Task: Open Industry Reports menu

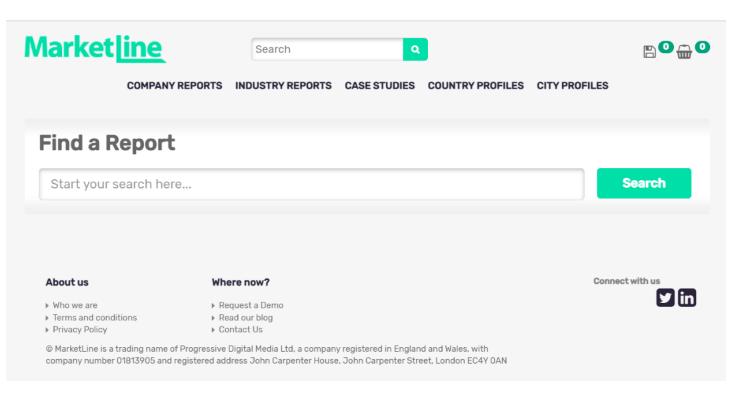Action: 283,86
